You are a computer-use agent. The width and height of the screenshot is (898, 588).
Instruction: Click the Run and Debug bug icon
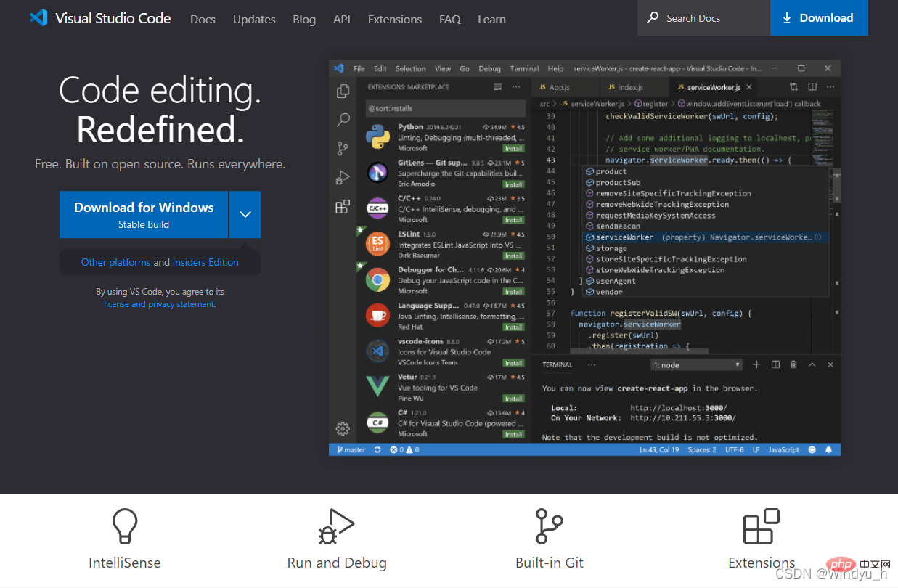click(336, 526)
